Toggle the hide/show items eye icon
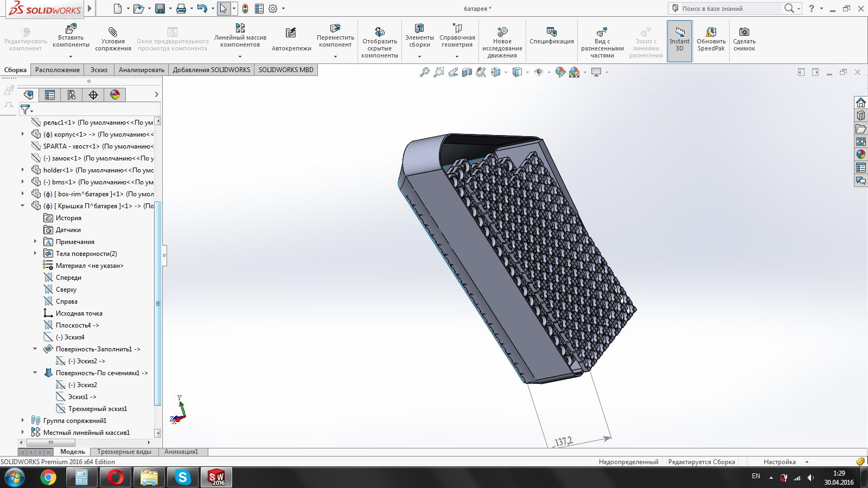This screenshot has width=868, height=488. pyautogui.click(x=539, y=72)
